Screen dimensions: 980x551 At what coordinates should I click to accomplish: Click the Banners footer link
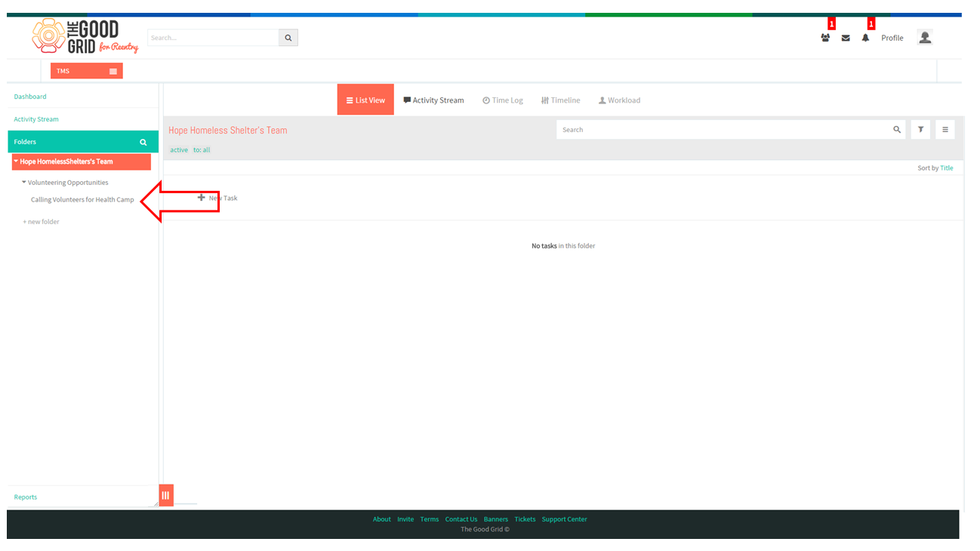(496, 519)
